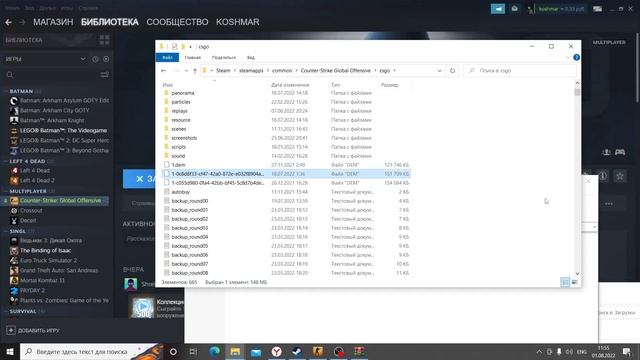Sort by Размер column header

(389, 85)
